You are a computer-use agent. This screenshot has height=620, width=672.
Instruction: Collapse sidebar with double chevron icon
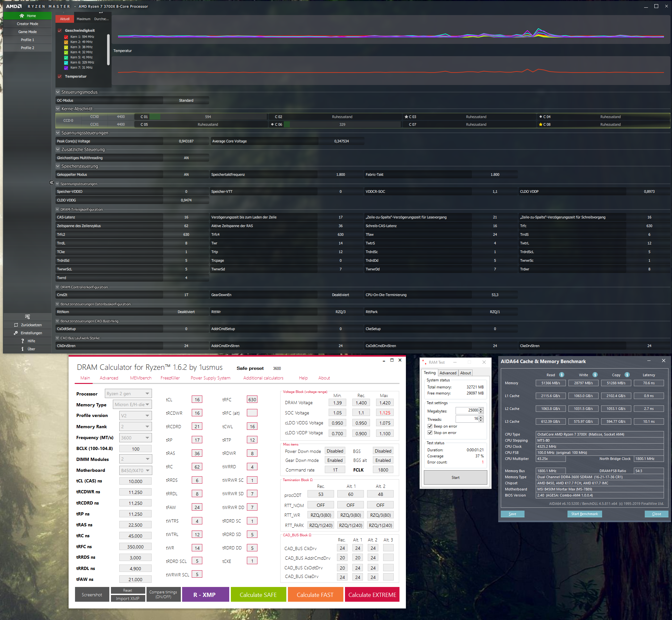(51, 183)
